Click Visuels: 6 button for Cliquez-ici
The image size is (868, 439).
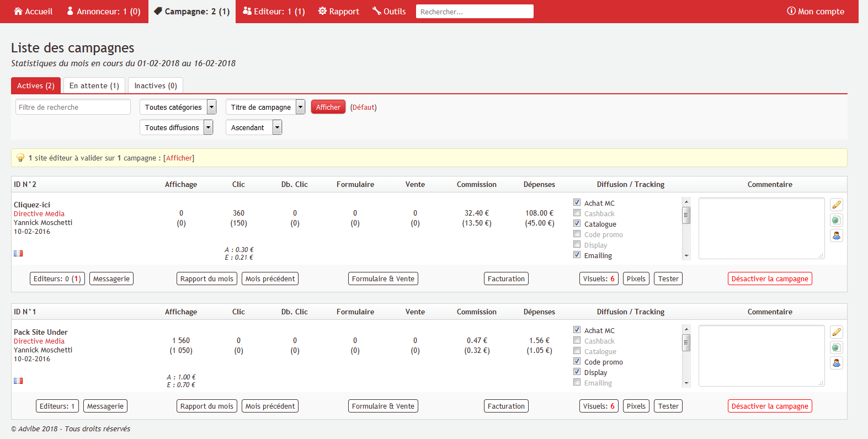coord(599,279)
